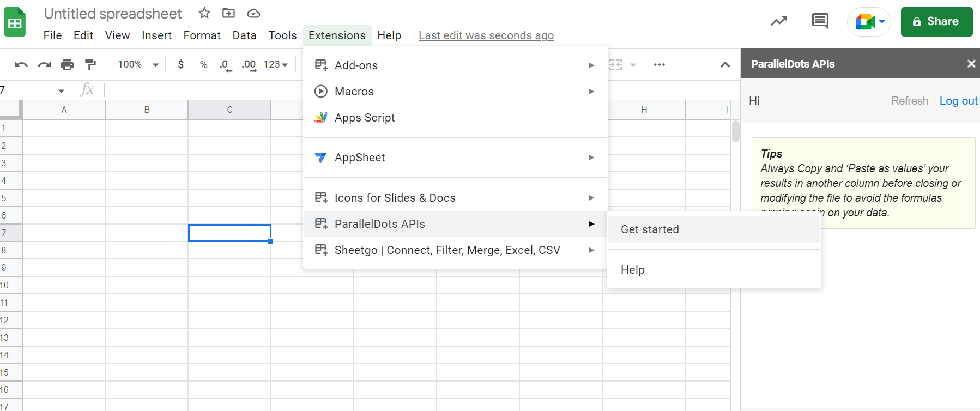Image resolution: width=980 pixels, height=411 pixels.
Task: Open the activity dashboard trend icon
Action: [x=778, y=21]
